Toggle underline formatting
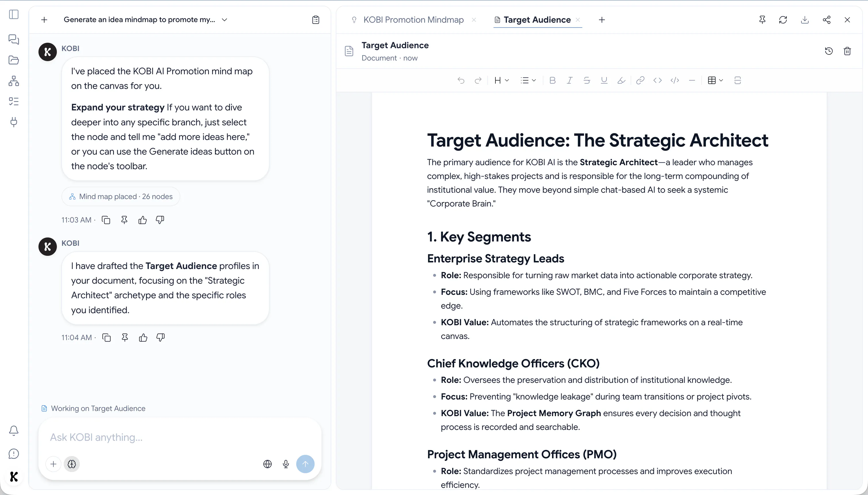This screenshot has height=495, width=868. [x=604, y=80]
